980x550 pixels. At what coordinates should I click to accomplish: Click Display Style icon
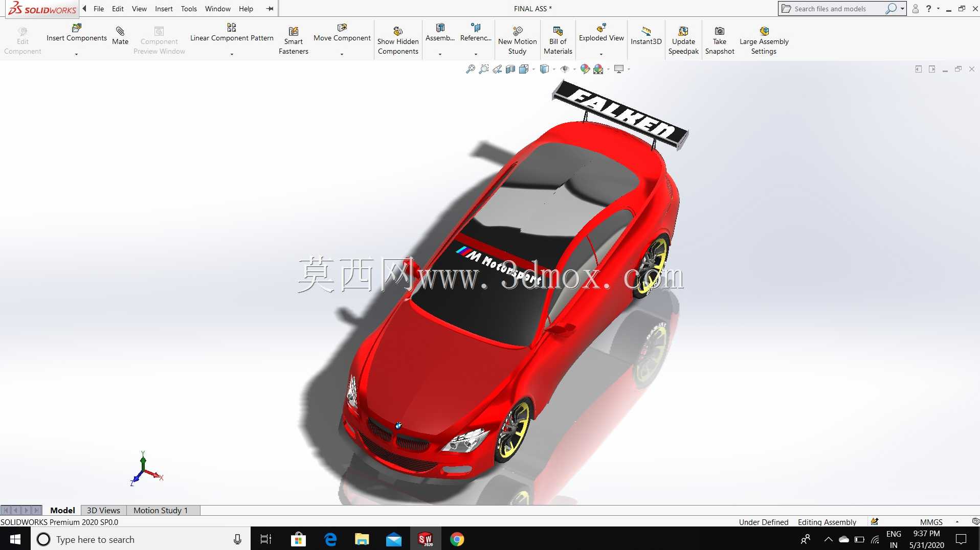(x=545, y=69)
